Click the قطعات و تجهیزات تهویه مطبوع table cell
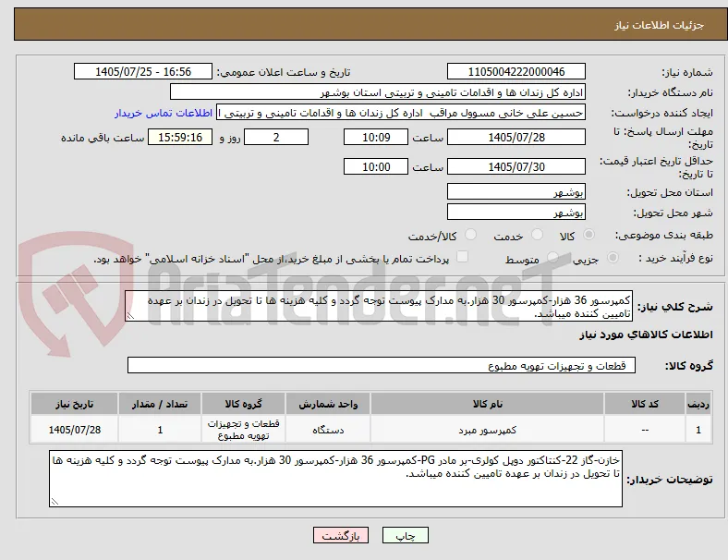The width and height of the screenshot is (728, 560). [243, 430]
